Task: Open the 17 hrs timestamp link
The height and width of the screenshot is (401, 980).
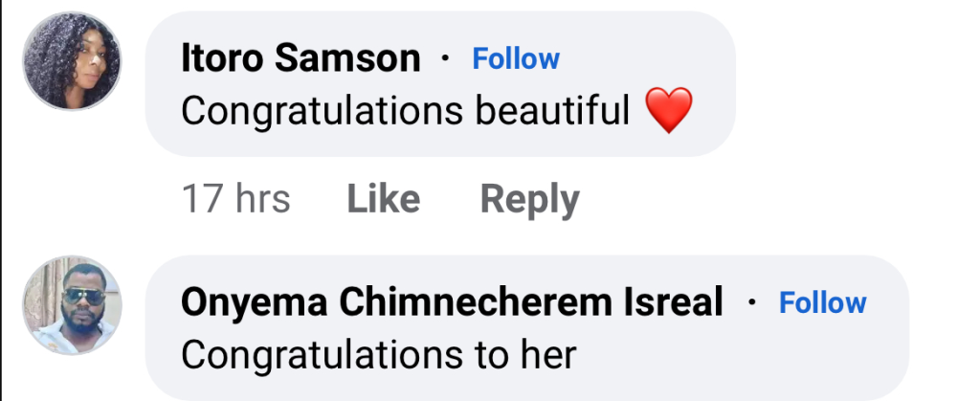Action: click(235, 199)
